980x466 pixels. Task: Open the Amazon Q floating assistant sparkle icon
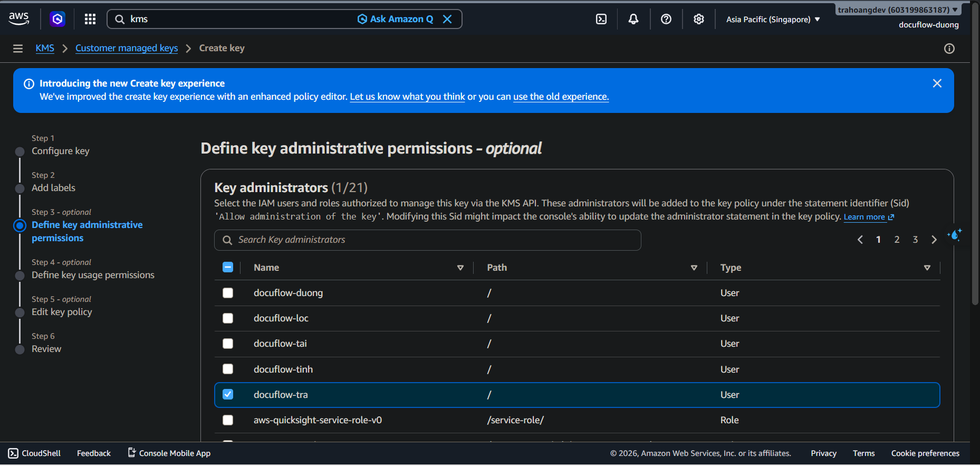955,235
